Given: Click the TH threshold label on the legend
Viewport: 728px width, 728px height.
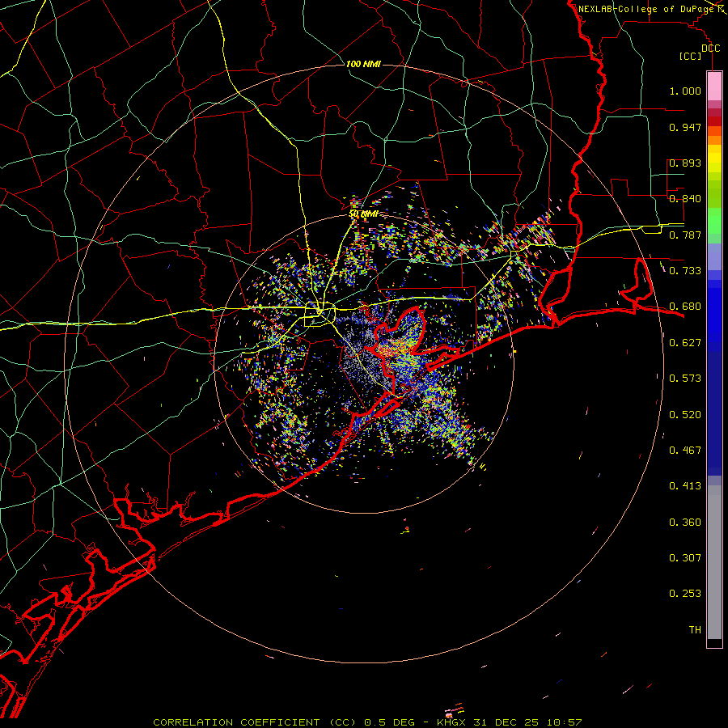Looking at the screenshot, I should click(695, 630).
